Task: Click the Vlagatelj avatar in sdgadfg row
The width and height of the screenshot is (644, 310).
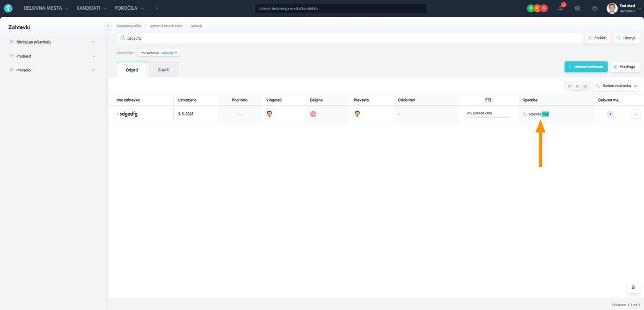Action: pyautogui.click(x=269, y=114)
